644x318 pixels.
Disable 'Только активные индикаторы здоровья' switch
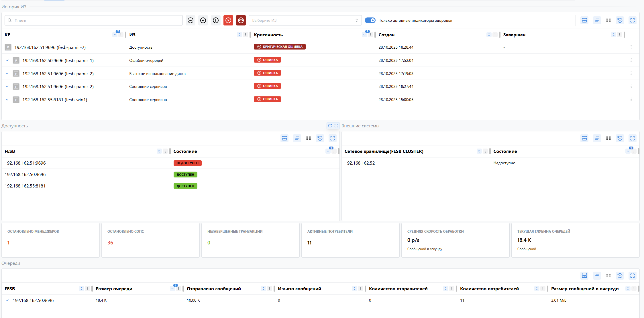(x=370, y=20)
